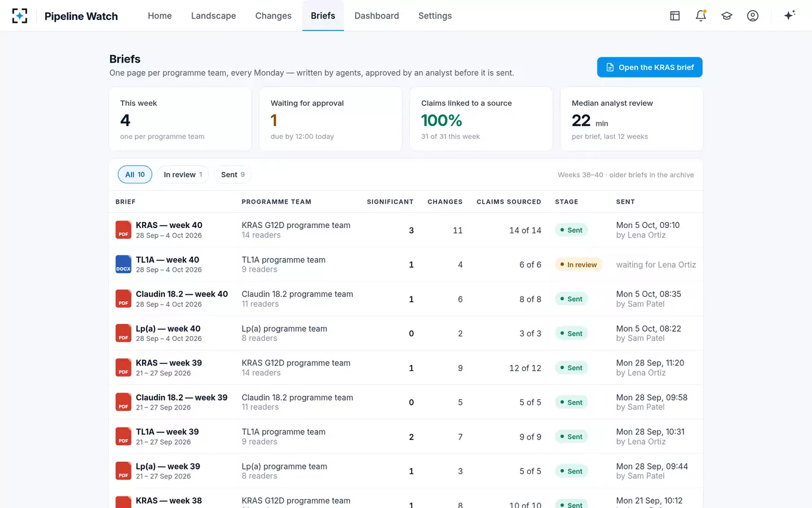Screen dimensions: 812x508
Task: Click 'TL1A programme team' in week 39 row
Action: pyautogui.click(x=284, y=432)
